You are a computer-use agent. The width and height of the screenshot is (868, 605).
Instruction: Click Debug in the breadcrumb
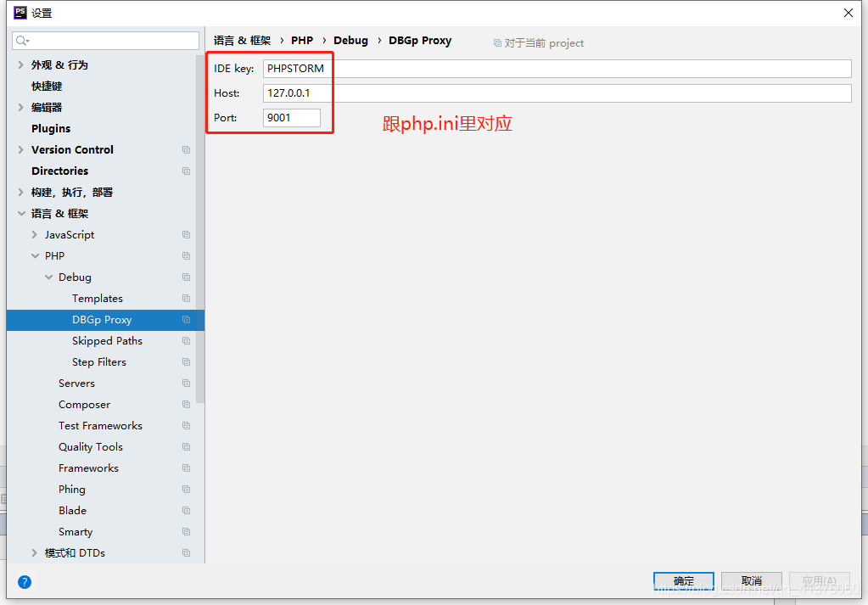pos(351,41)
